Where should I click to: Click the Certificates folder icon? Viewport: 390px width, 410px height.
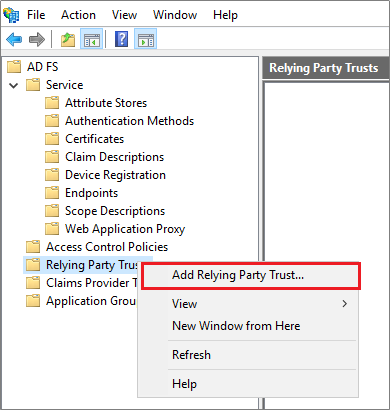point(52,139)
